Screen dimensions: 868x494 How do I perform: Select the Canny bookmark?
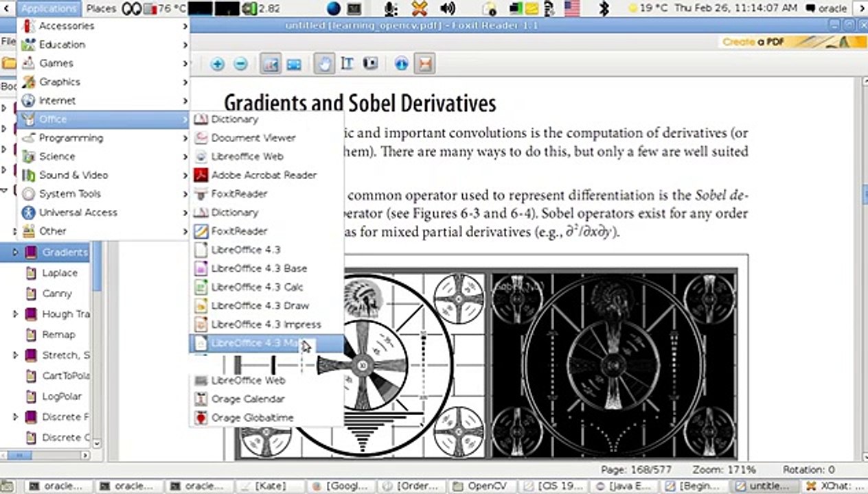click(x=57, y=294)
